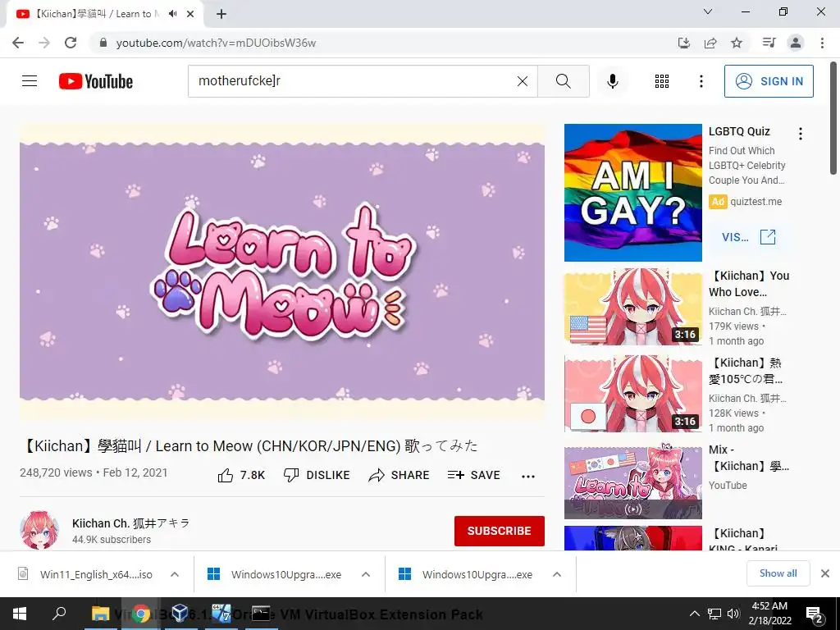Screen dimensions: 840x630
Task: Go to the YouTube home logo
Action: click(x=96, y=81)
